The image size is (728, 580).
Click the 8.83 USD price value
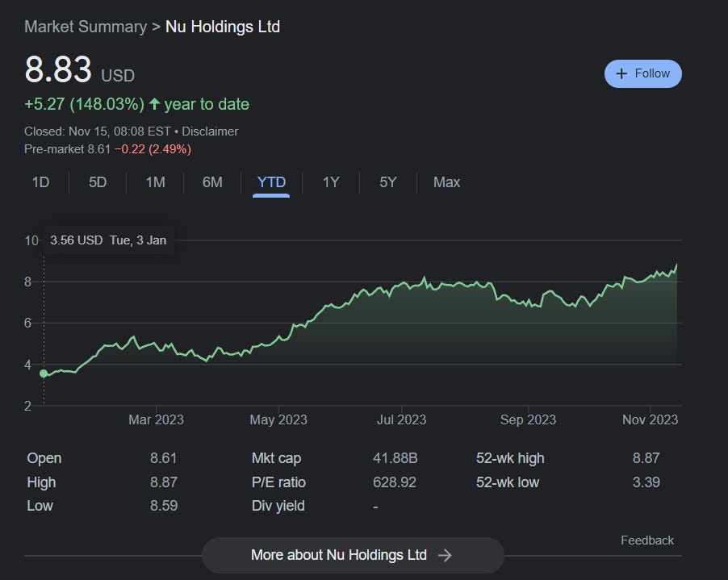click(79, 70)
